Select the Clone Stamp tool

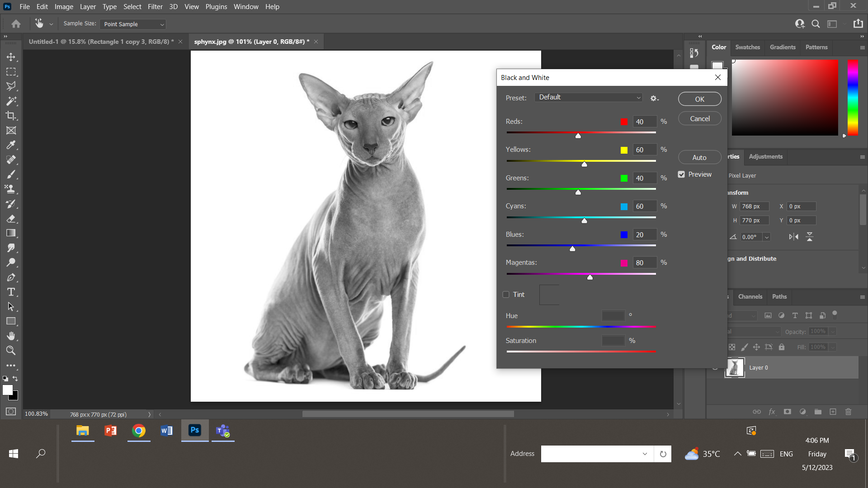point(11,189)
